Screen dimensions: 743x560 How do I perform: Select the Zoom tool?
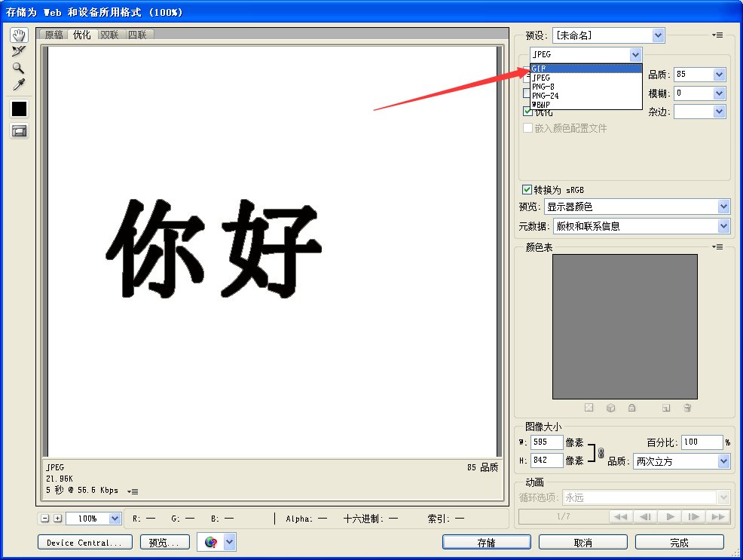tap(18, 67)
